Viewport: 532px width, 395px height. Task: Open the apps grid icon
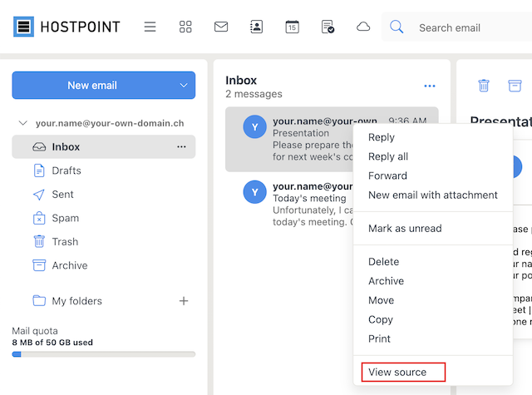click(x=185, y=27)
